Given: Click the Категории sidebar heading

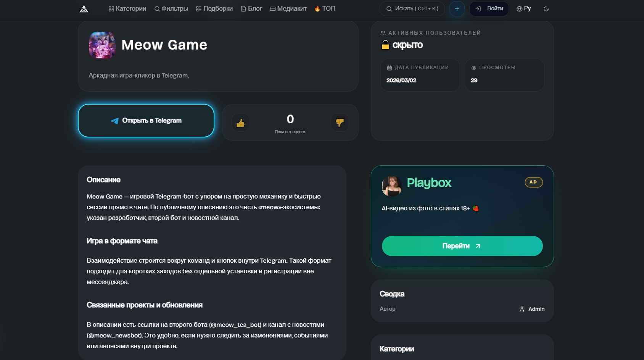Looking at the screenshot, I should [397, 349].
